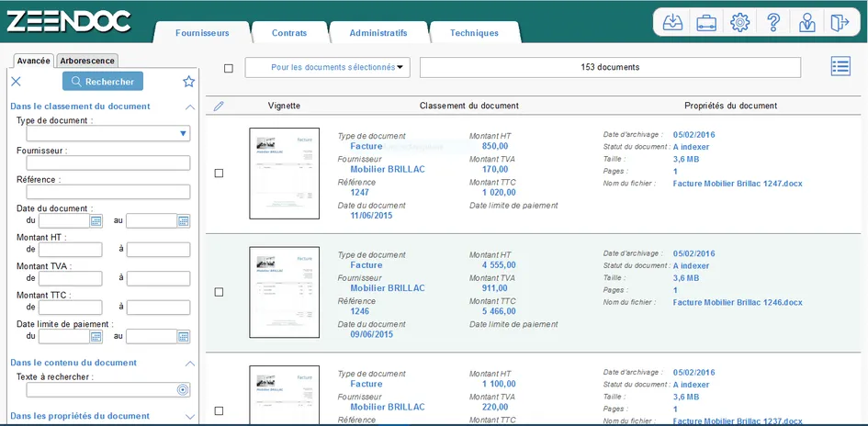The width and height of the screenshot is (868, 426).
Task: Open 'Pour les documents sélectionnés' dropdown
Action: (327, 67)
